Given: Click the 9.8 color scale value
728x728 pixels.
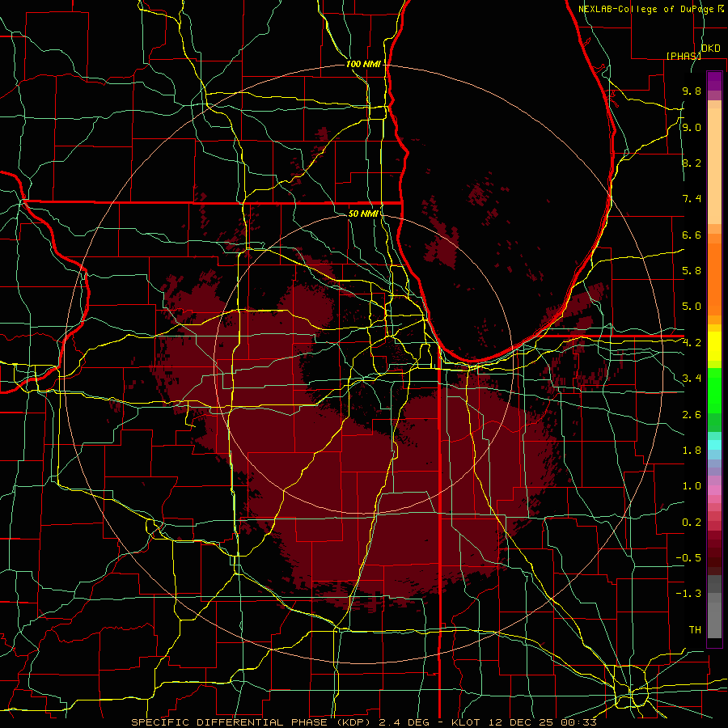Looking at the screenshot, I should pos(692,91).
